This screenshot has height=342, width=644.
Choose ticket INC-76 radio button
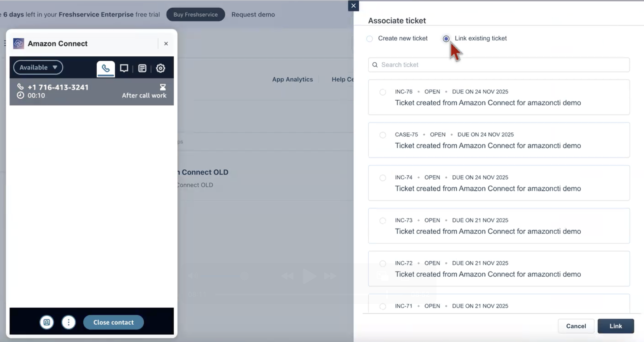point(383,92)
